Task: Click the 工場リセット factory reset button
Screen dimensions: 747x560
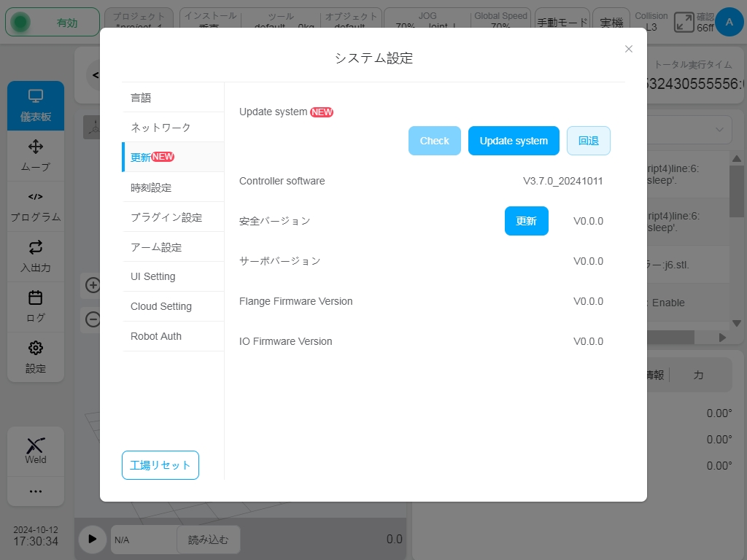Action: click(x=160, y=465)
